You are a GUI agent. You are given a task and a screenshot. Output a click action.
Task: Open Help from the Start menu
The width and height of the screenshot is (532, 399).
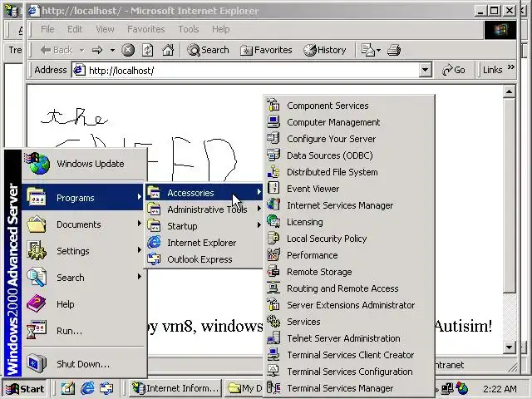(83, 304)
